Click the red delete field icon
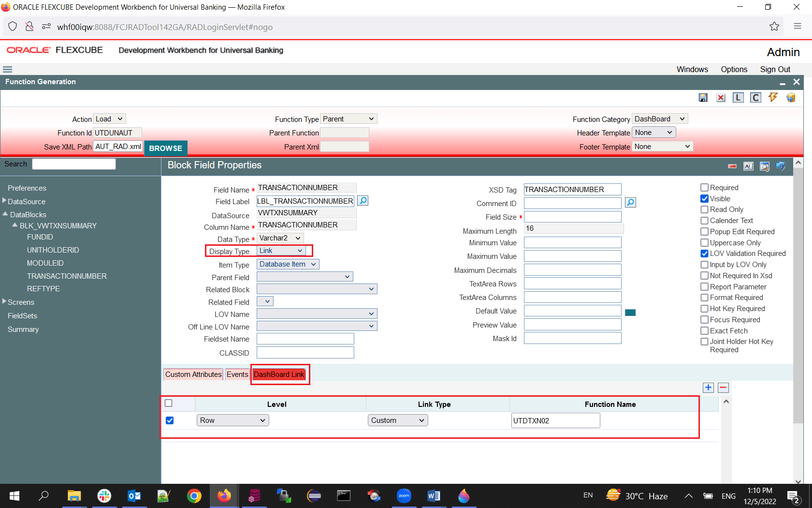The height and width of the screenshot is (508, 812). click(x=733, y=166)
